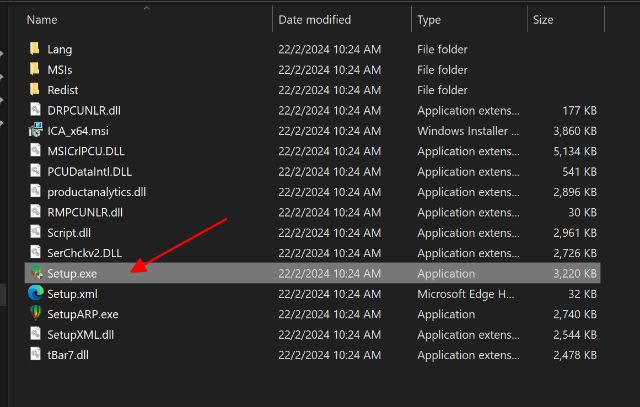Screen dimensions: 640x407
Task: Click SerChckv2.DLL file name
Action: point(84,253)
